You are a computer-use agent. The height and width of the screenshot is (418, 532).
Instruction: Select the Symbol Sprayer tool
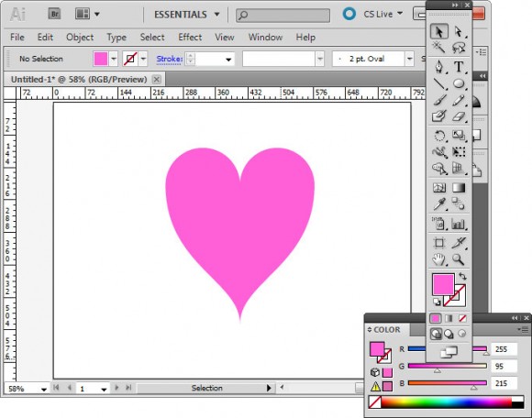click(439, 224)
